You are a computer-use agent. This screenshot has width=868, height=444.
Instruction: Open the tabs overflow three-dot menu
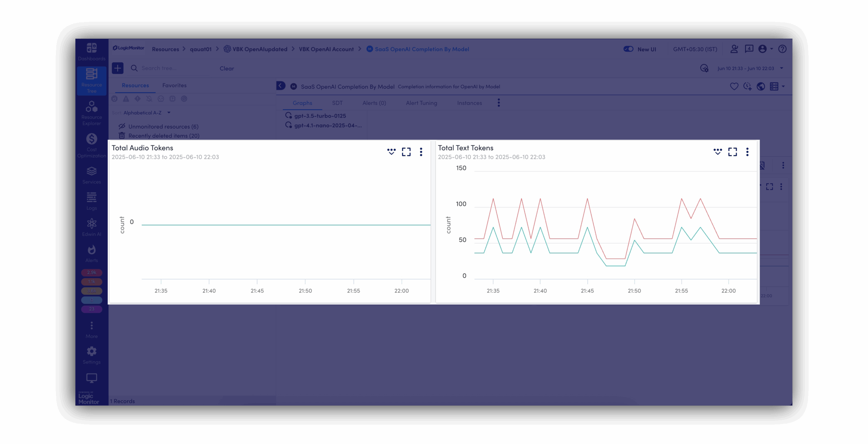[498, 103]
